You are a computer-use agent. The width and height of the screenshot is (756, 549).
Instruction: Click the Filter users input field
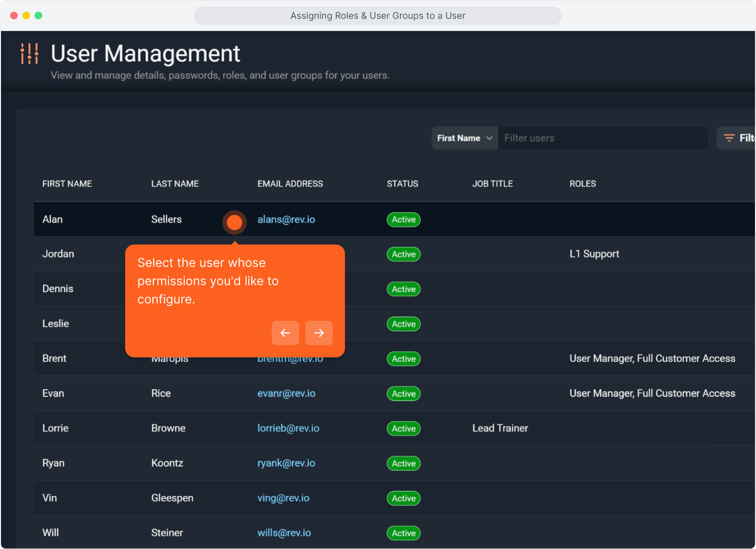click(603, 138)
